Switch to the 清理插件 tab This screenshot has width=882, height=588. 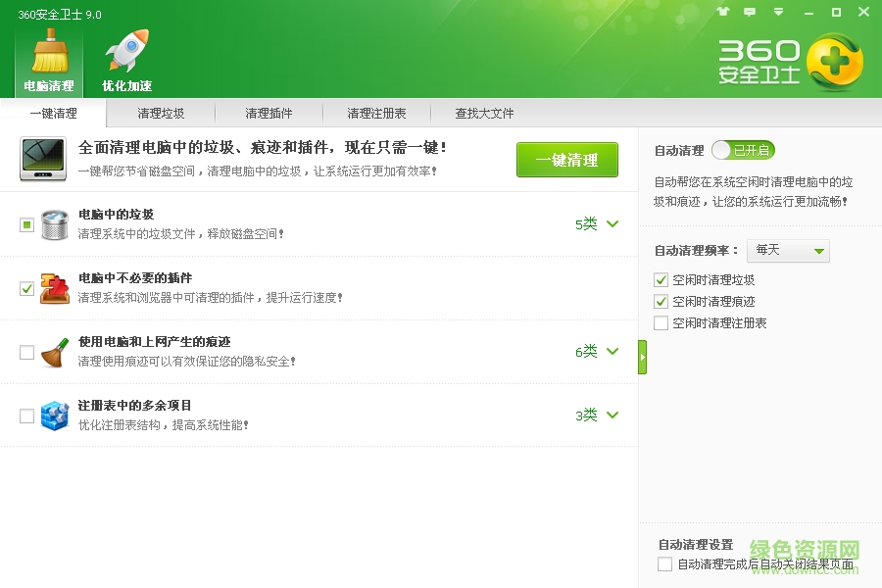click(x=269, y=113)
